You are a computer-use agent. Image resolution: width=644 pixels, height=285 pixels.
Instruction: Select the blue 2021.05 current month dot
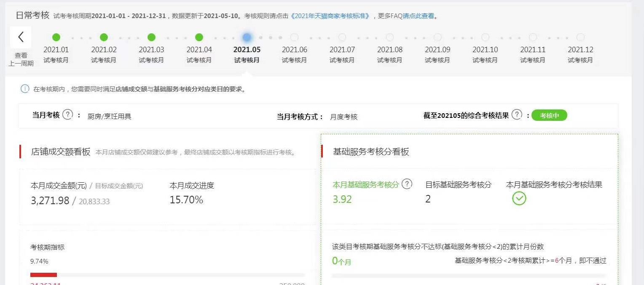point(247,37)
